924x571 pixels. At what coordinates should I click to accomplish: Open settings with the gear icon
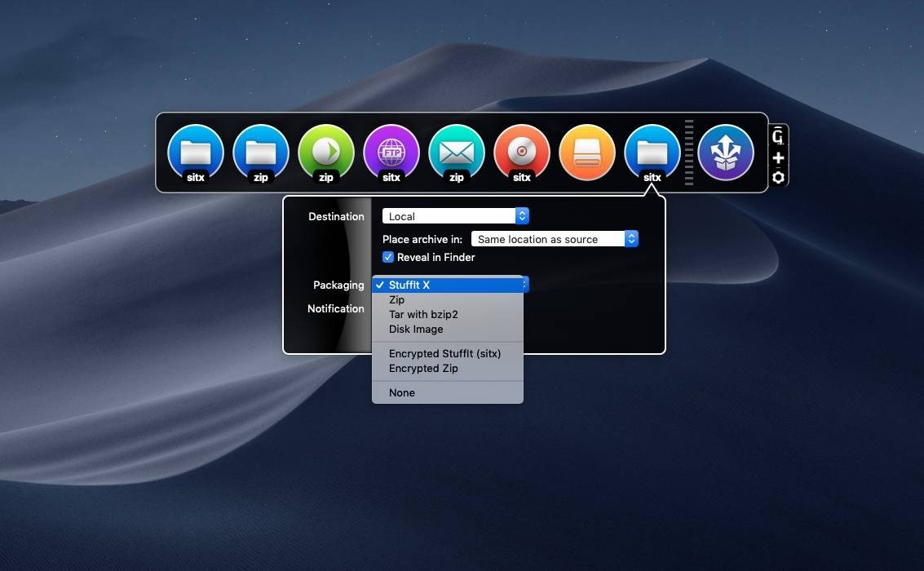pyautogui.click(x=778, y=178)
